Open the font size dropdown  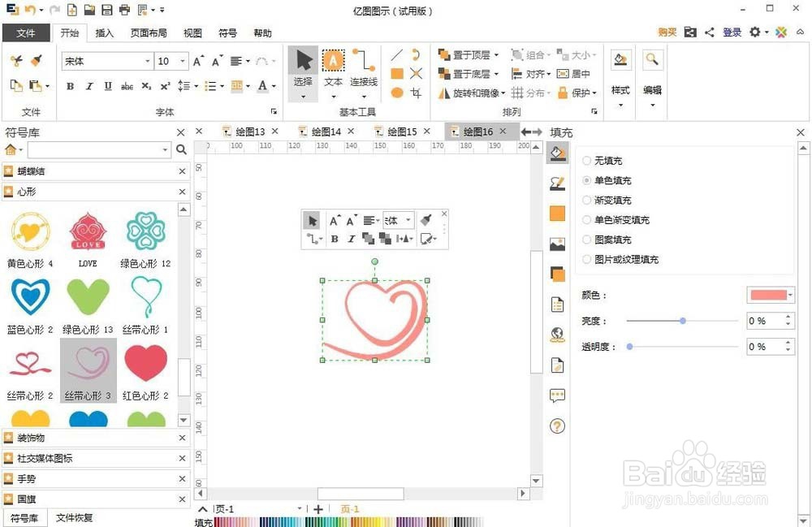point(182,60)
